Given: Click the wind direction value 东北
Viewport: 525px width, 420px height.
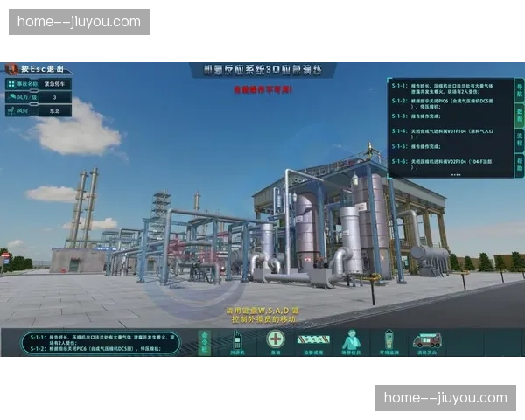Looking at the screenshot, I should pyautogui.click(x=55, y=111).
